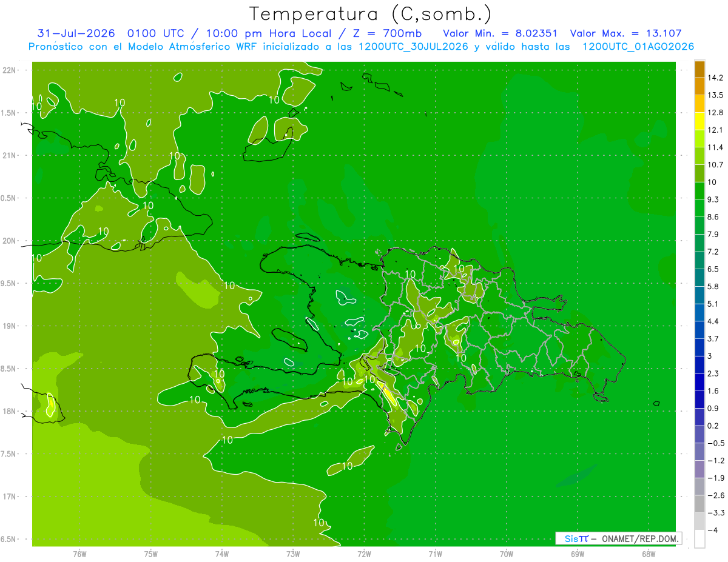Click the '76W' longitude axis label
This screenshot has width=728, height=562.
point(79,553)
